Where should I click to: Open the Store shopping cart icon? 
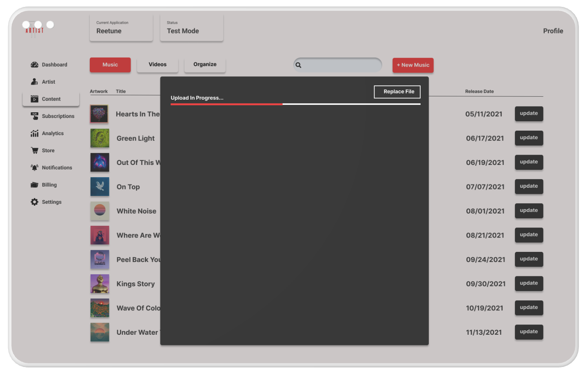pos(35,151)
